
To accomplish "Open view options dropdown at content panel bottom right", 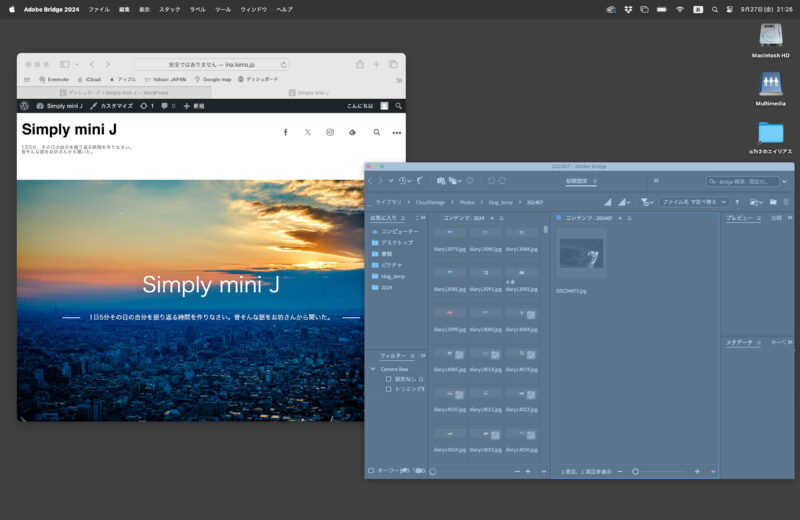I will coord(713,472).
